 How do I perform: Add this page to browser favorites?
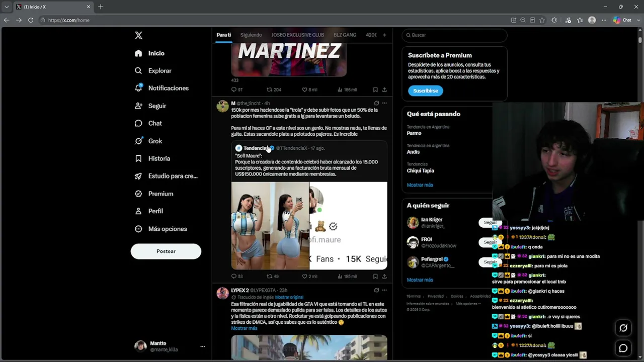click(x=542, y=20)
